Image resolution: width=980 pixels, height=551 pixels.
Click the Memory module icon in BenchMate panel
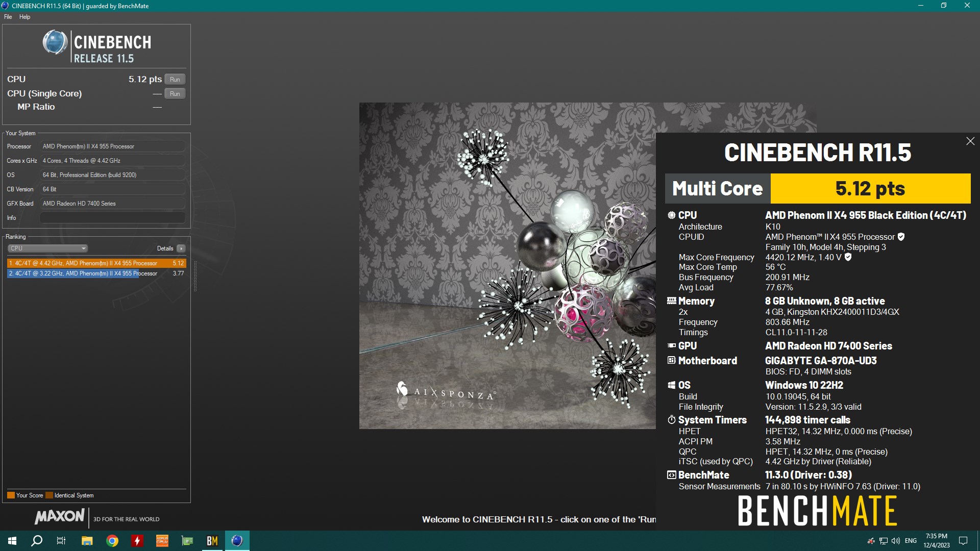pyautogui.click(x=672, y=301)
